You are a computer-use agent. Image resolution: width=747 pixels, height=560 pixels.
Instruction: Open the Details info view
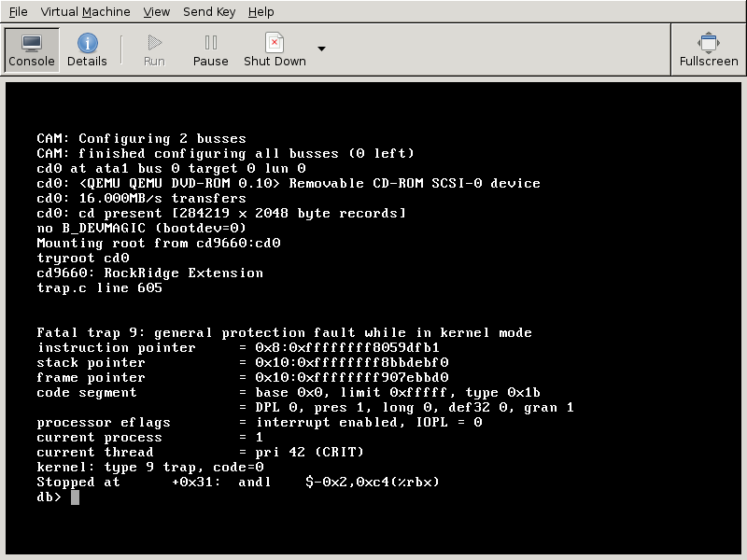(x=87, y=49)
